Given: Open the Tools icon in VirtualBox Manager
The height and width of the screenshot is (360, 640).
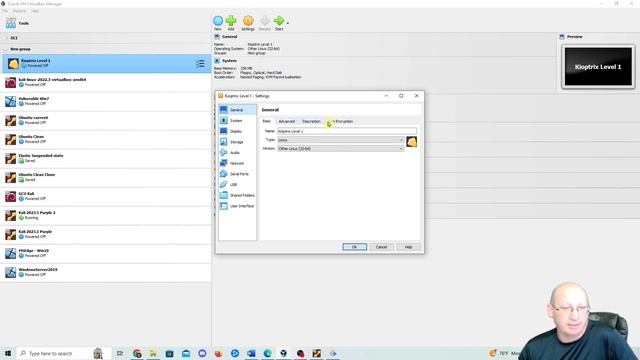Looking at the screenshot, I should (11, 23).
